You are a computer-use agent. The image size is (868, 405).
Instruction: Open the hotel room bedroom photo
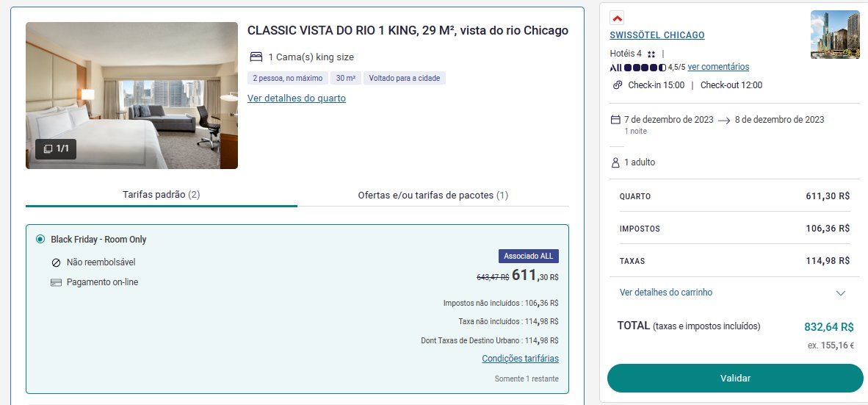click(x=131, y=96)
